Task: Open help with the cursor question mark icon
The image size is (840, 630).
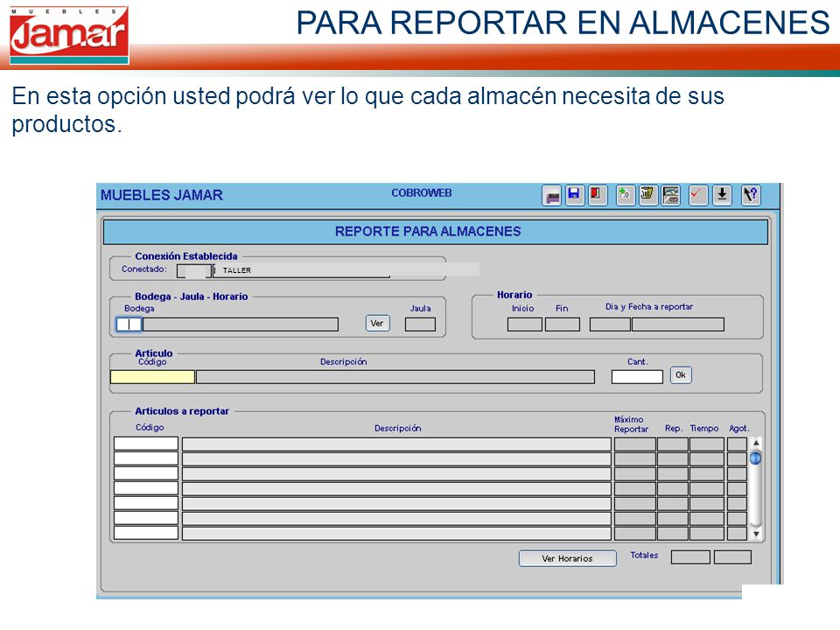Action: (751, 195)
